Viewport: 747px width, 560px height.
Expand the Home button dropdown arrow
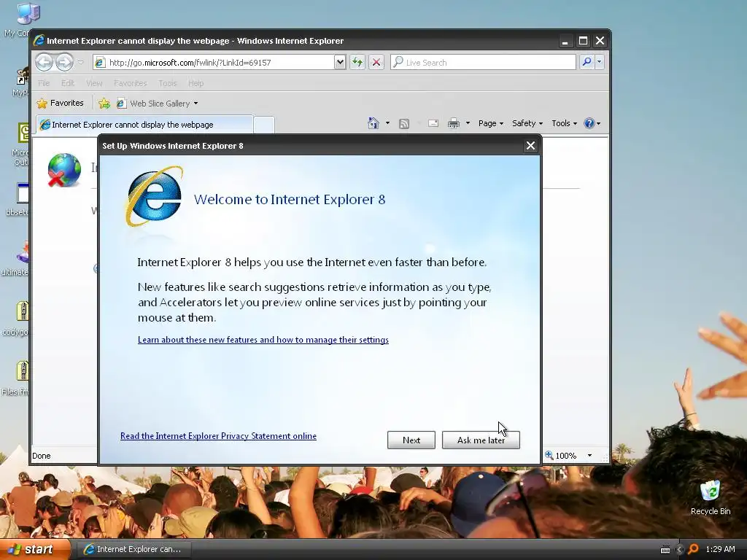point(387,123)
